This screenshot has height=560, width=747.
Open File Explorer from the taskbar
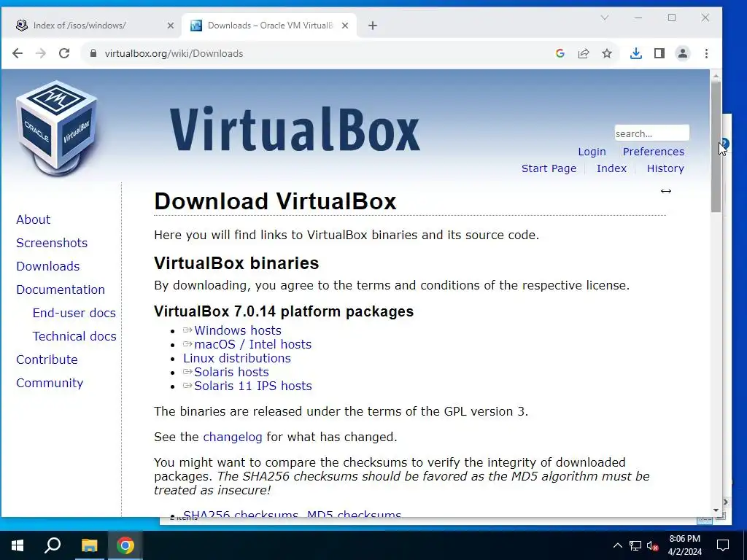[89, 545]
